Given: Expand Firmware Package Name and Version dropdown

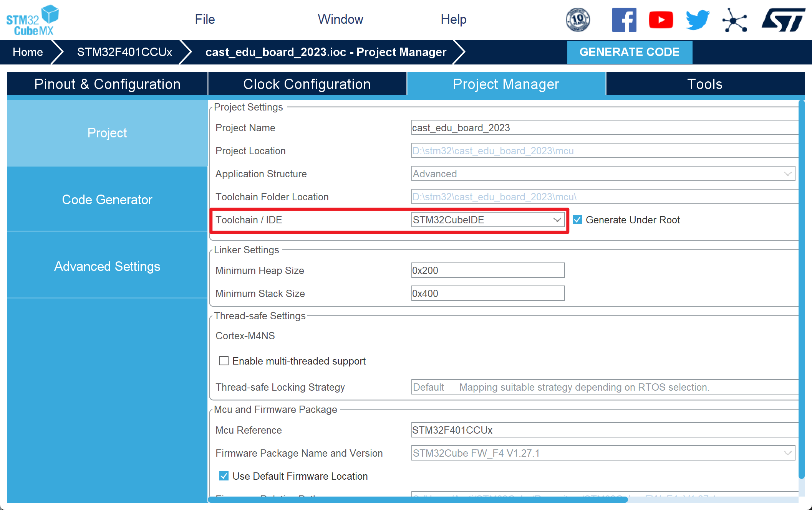Looking at the screenshot, I should click(603, 453).
